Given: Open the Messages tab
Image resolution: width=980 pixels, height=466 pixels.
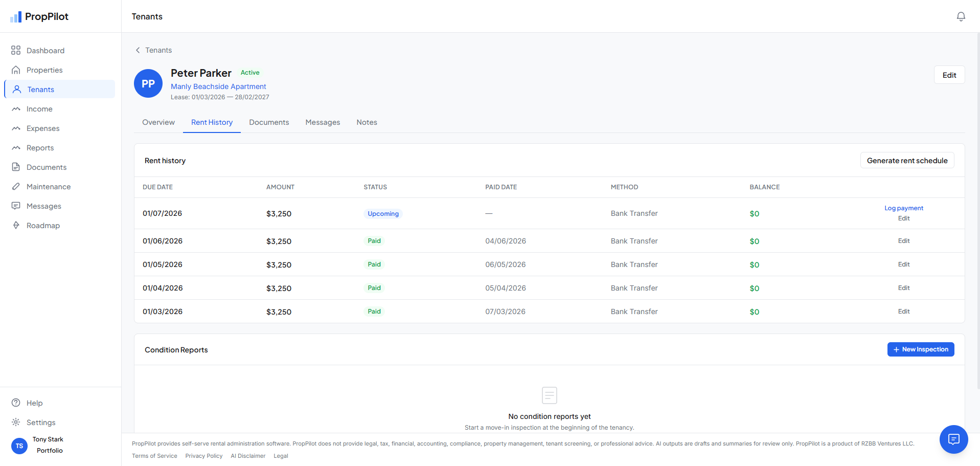Looking at the screenshot, I should (x=323, y=122).
